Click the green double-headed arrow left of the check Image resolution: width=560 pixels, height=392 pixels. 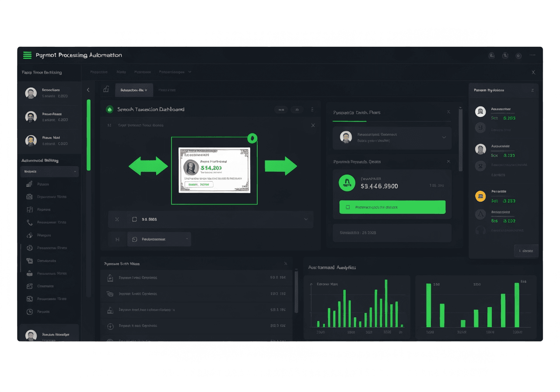(148, 166)
